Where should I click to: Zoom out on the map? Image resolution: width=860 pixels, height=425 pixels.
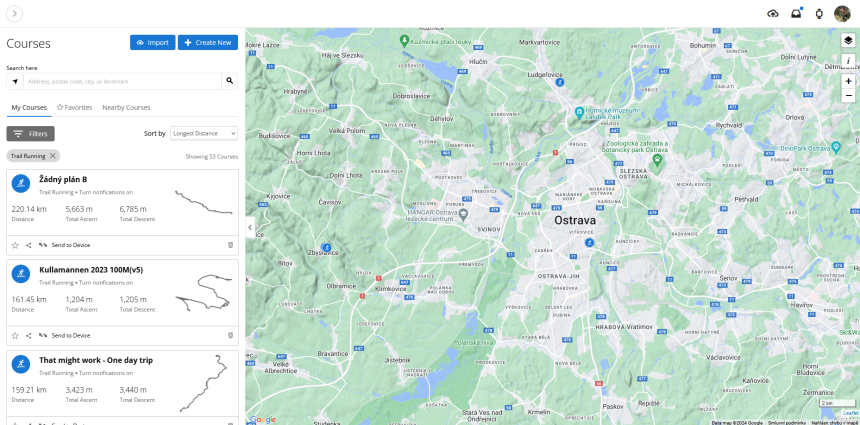(848, 95)
